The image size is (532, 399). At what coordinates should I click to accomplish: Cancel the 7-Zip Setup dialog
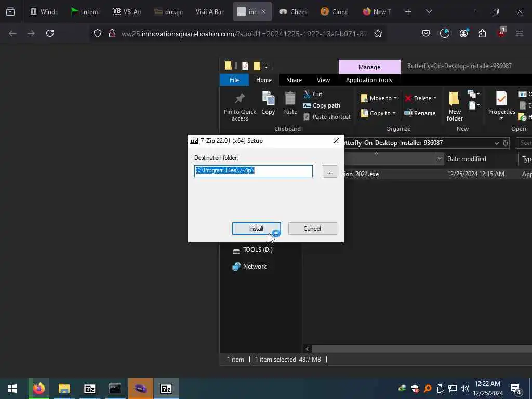click(312, 229)
